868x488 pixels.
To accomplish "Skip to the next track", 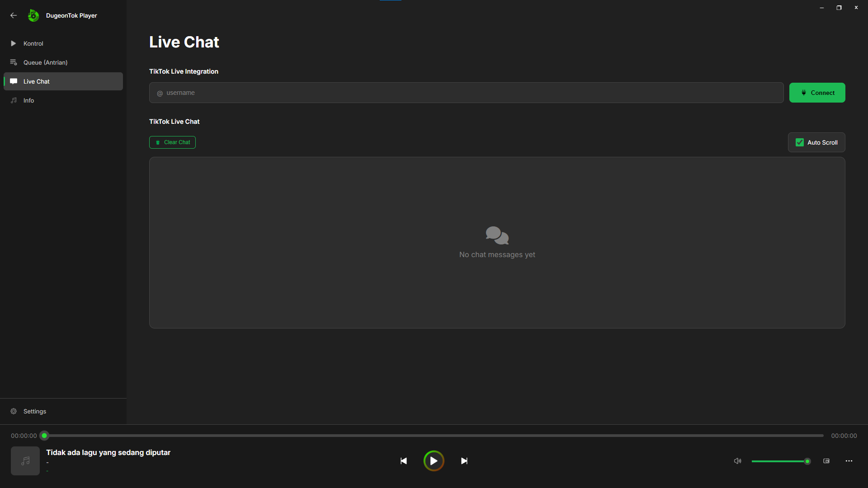I will click(464, 461).
